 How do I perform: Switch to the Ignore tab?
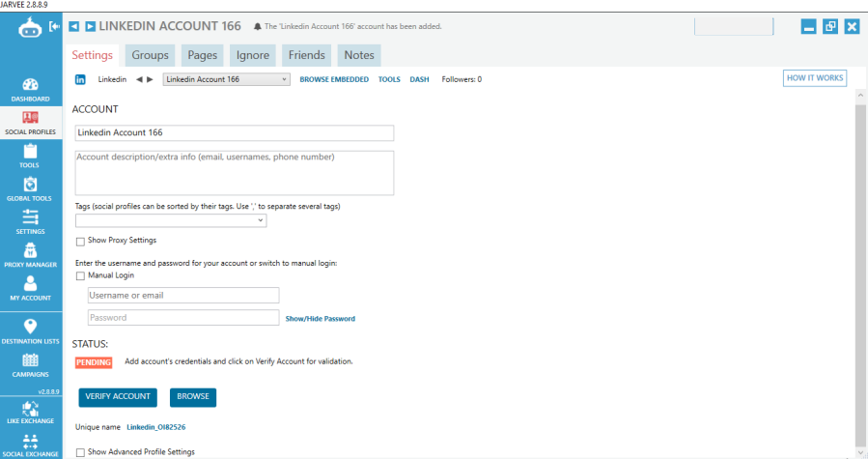[x=253, y=55]
